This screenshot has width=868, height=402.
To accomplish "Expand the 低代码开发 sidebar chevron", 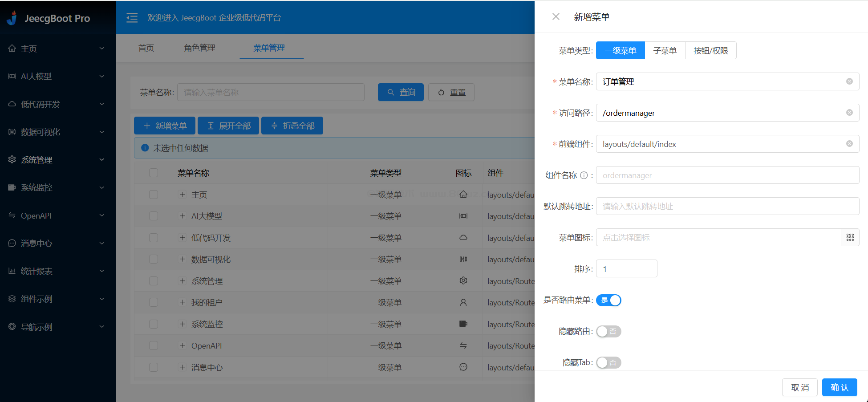I will click(x=102, y=104).
